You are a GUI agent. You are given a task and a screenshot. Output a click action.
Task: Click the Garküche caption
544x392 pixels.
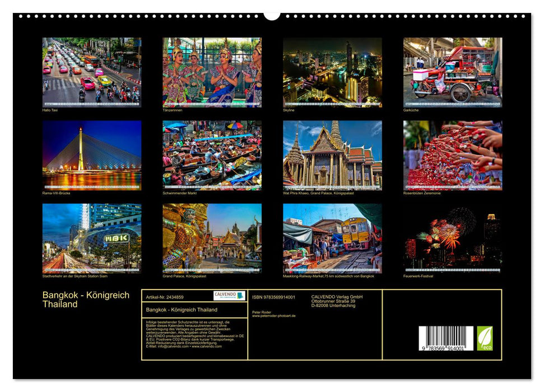[x=411, y=110]
